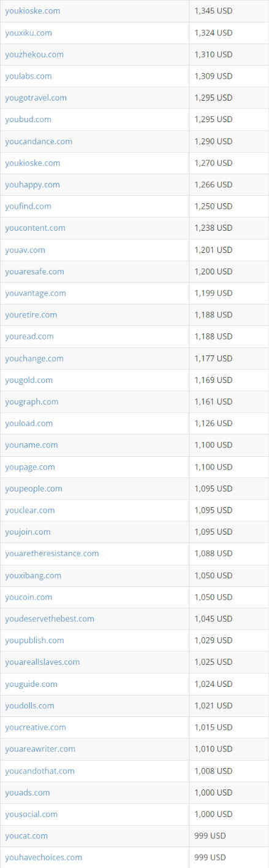The width and height of the screenshot is (269, 868).
Task: Open youav.com listing
Action: 25,250
